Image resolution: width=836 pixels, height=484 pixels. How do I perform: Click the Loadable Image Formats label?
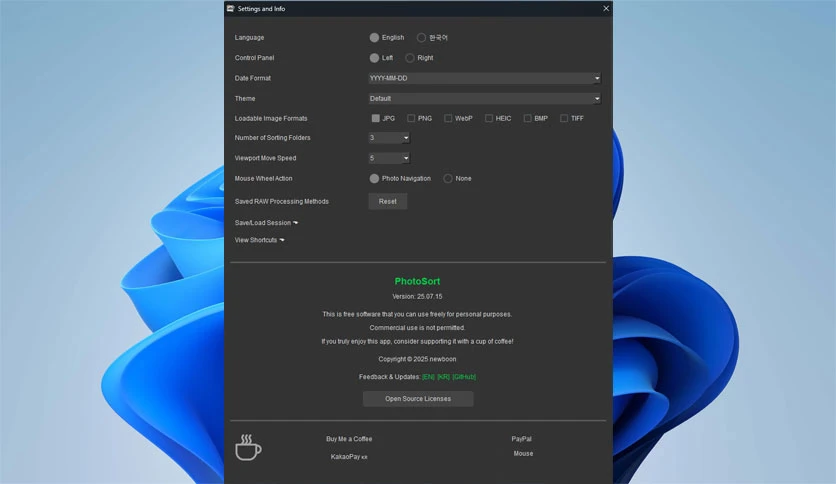[271, 118]
